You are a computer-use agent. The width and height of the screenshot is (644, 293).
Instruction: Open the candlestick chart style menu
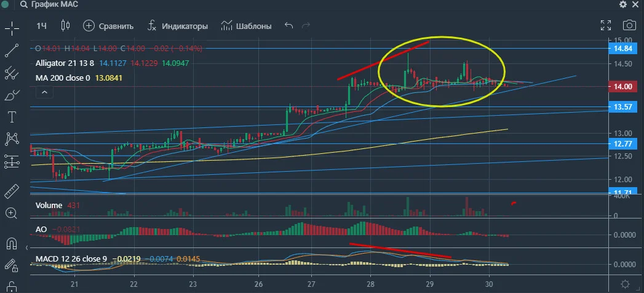65,26
